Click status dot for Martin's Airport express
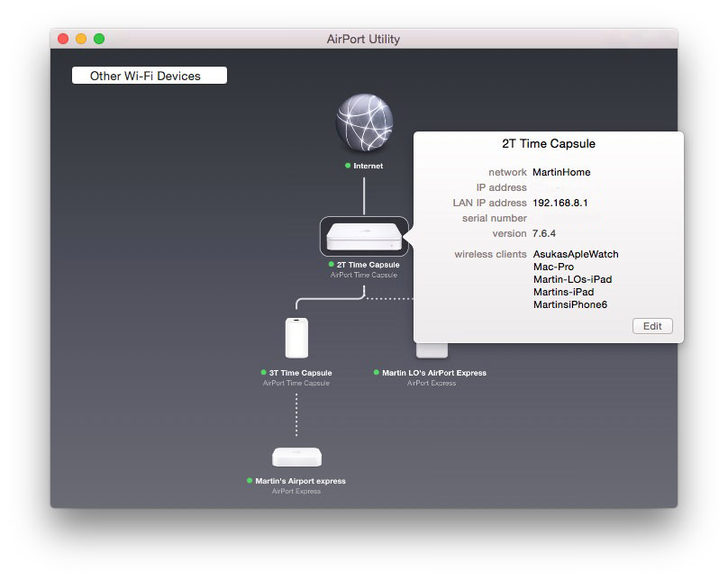This screenshot has width=728, height=580. coord(250,480)
